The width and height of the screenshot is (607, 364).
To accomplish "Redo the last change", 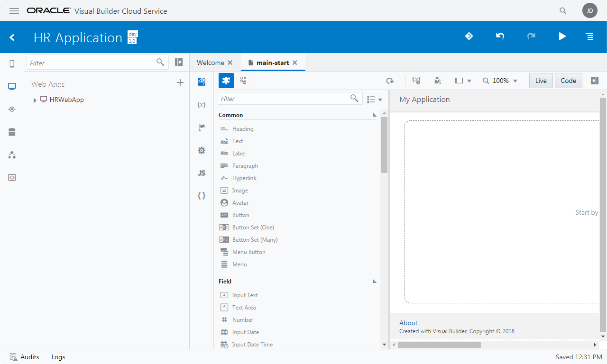I will tap(531, 36).
